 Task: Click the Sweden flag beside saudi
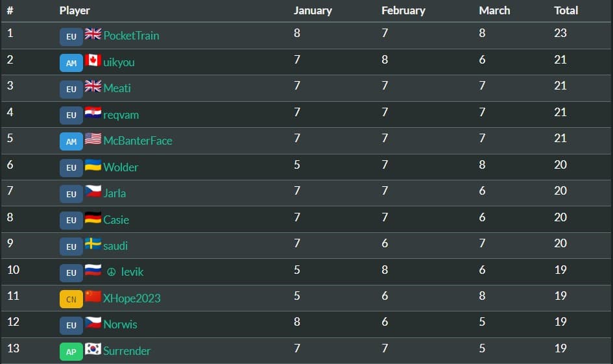tap(93, 244)
